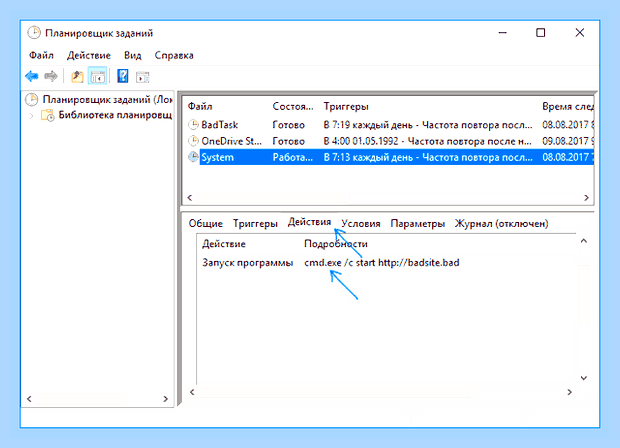The height and width of the screenshot is (448, 620).
Task: Switch to the Общие tab
Action: [205, 223]
